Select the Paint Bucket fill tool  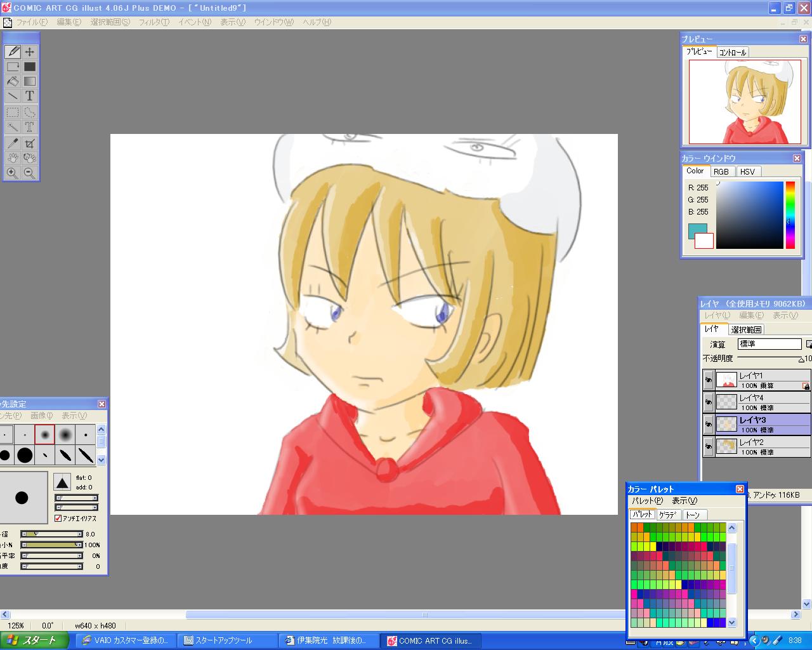pos(13,81)
